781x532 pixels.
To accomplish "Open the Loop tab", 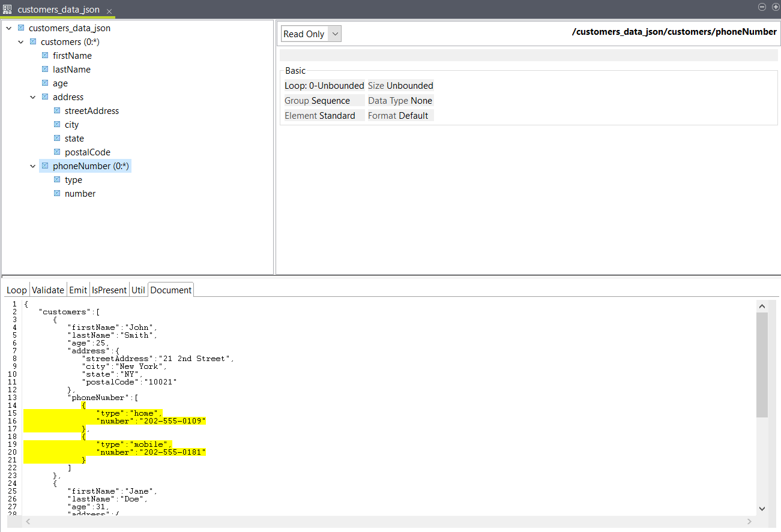I will point(16,289).
